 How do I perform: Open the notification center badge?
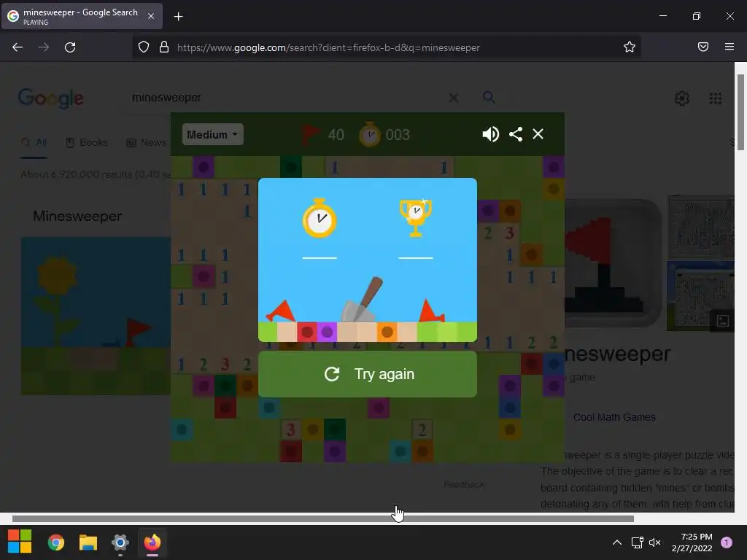pos(726,542)
